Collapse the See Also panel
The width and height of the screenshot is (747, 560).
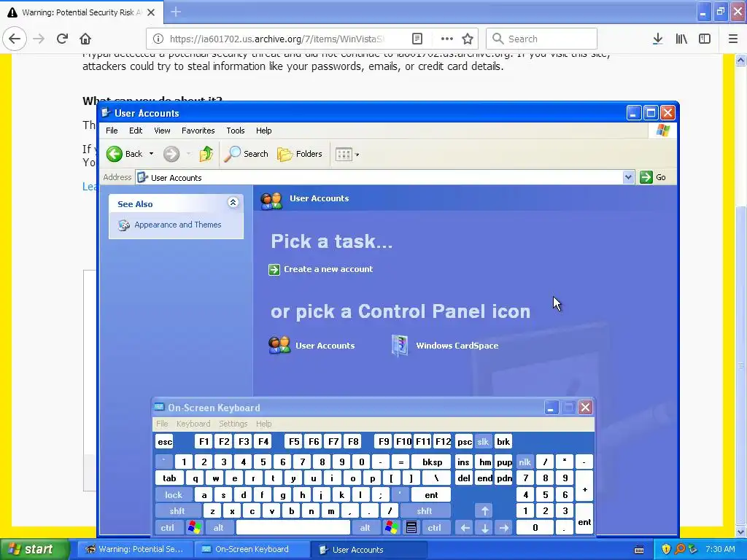click(233, 203)
